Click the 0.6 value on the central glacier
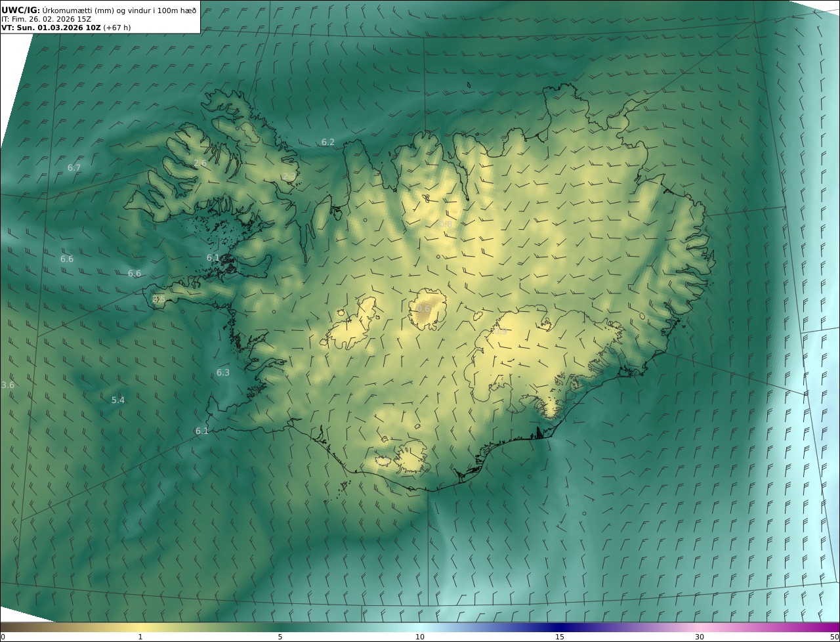This screenshot has width=840, height=642. tap(424, 309)
